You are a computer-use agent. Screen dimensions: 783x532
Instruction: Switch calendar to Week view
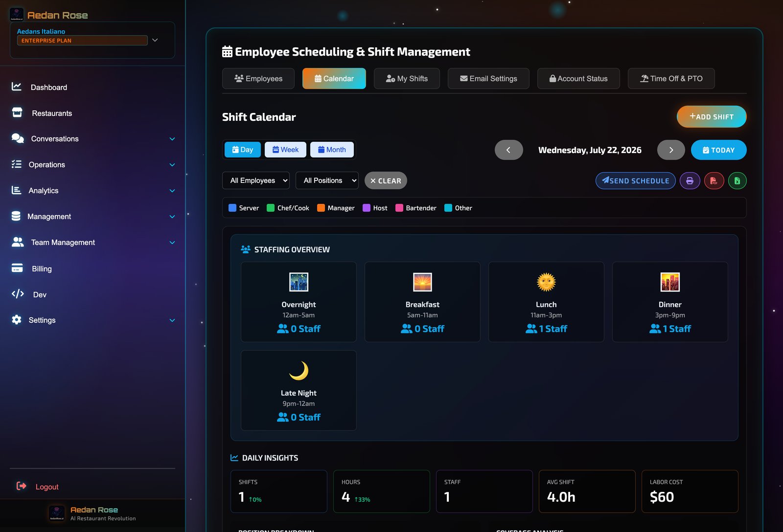point(285,150)
